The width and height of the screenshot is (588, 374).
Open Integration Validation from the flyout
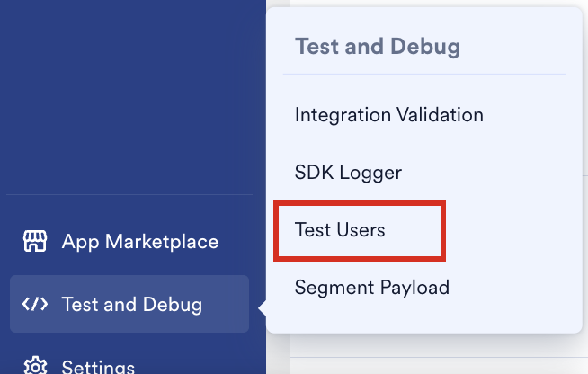[389, 115]
